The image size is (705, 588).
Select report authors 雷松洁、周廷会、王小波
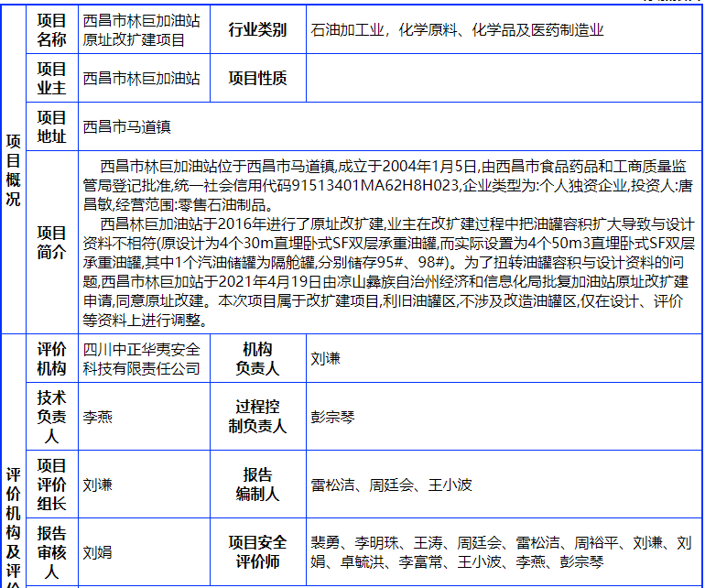coord(391,485)
